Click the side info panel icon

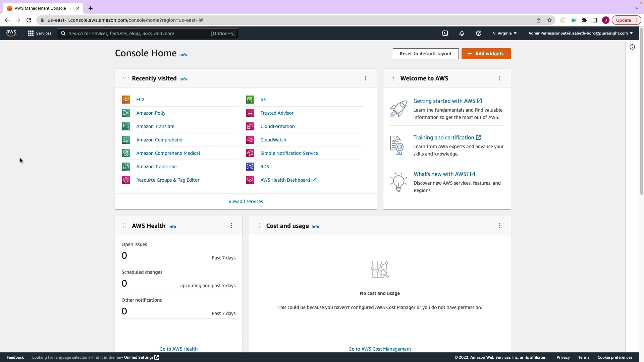click(632, 47)
